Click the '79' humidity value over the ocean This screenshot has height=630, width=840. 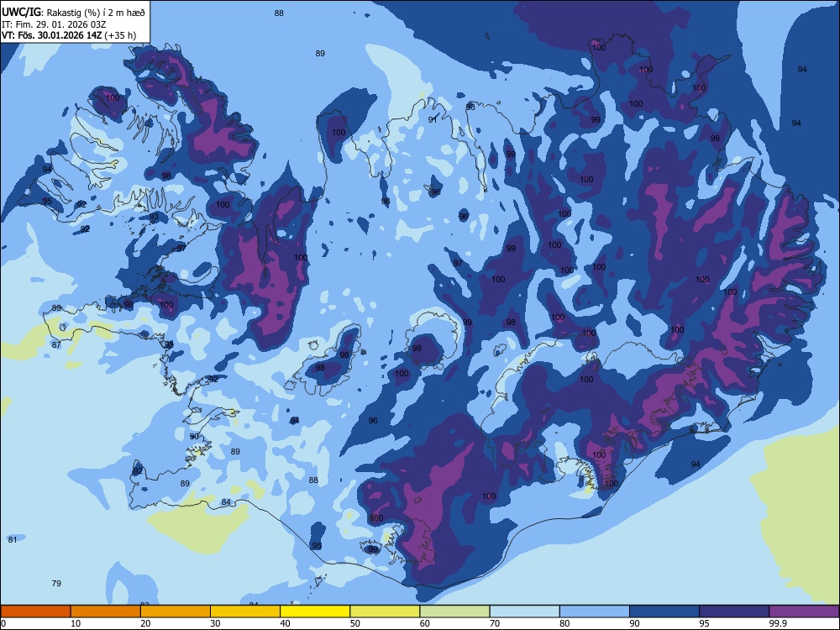point(56,584)
